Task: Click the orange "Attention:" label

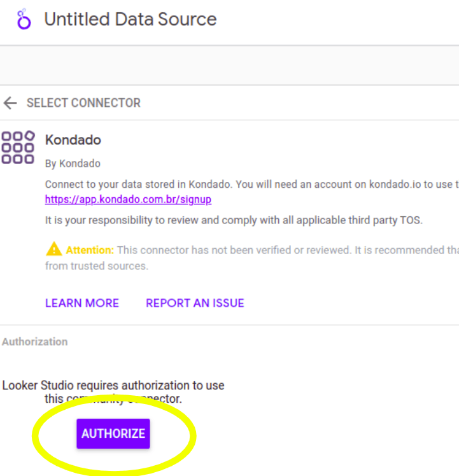Action: (90, 250)
